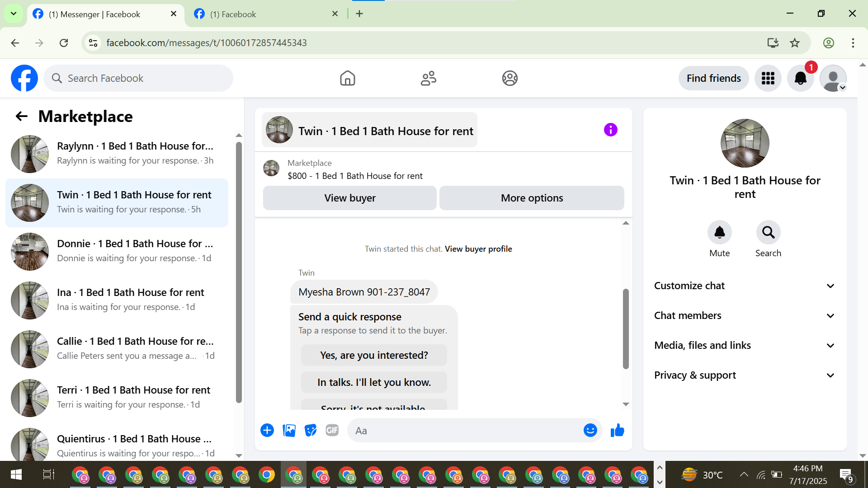Viewport: 868px width, 488px height.
Task: Click the chat messages vertical scrollbar
Action: 626,328
